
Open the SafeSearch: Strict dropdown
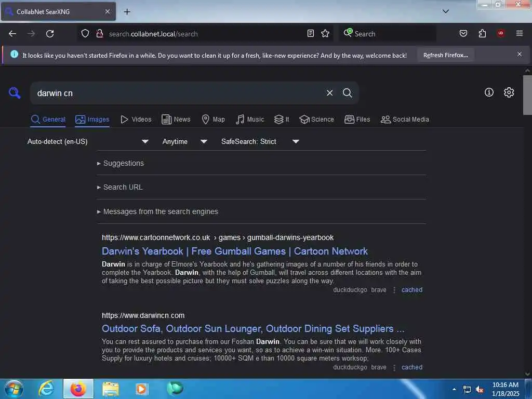point(260,141)
